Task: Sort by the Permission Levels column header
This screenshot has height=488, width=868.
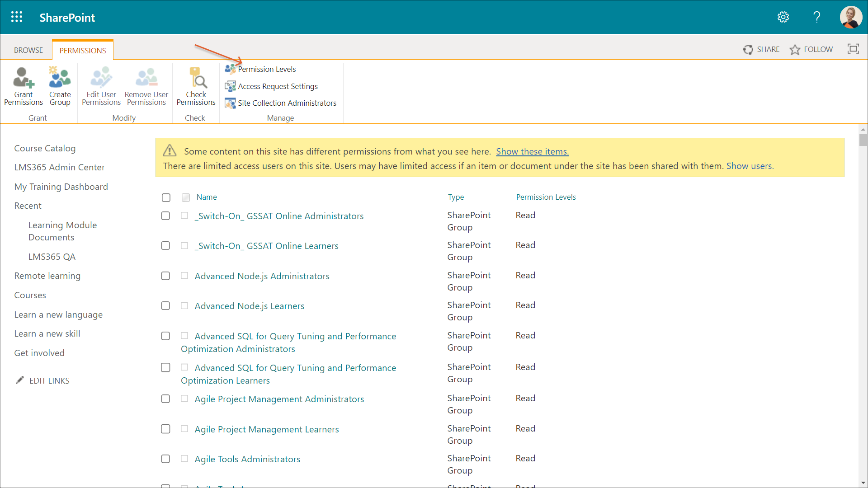Action: (x=546, y=197)
